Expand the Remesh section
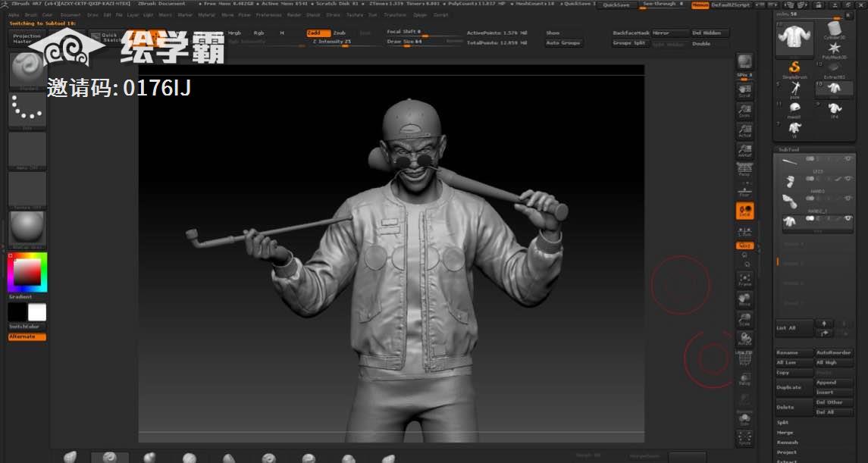This screenshot has height=463, width=868. (x=787, y=443)
